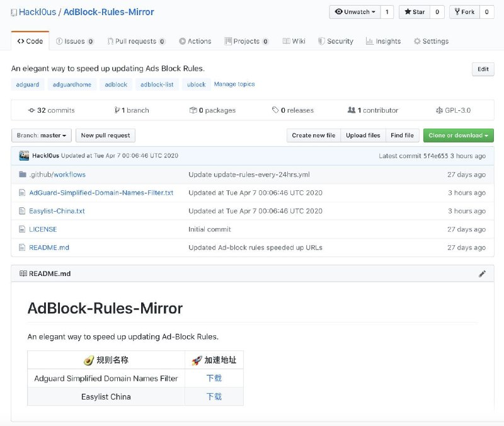Open README.md in the file list
504x426 pixels.
49,248
